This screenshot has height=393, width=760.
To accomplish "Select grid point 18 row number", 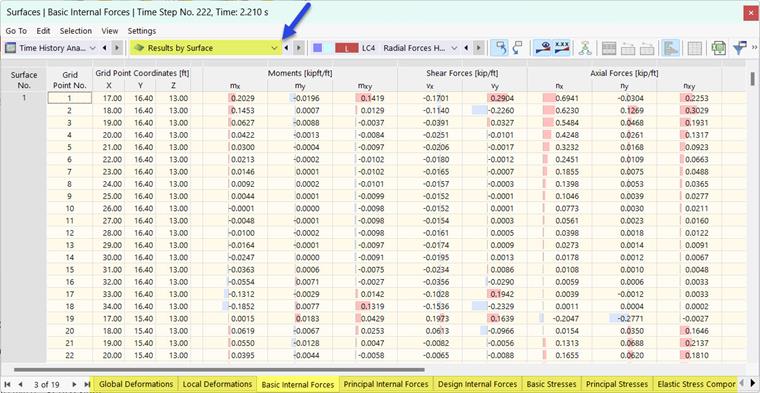I will 69,306.
